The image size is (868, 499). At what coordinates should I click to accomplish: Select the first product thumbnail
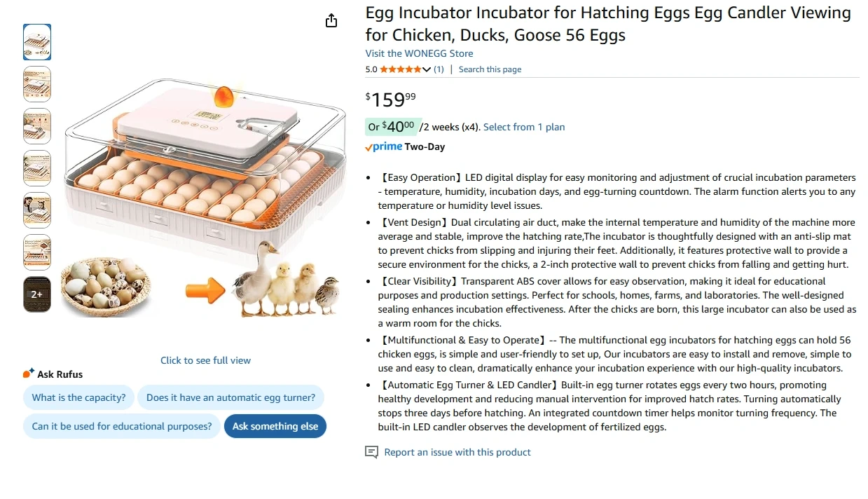coord(37,42)
